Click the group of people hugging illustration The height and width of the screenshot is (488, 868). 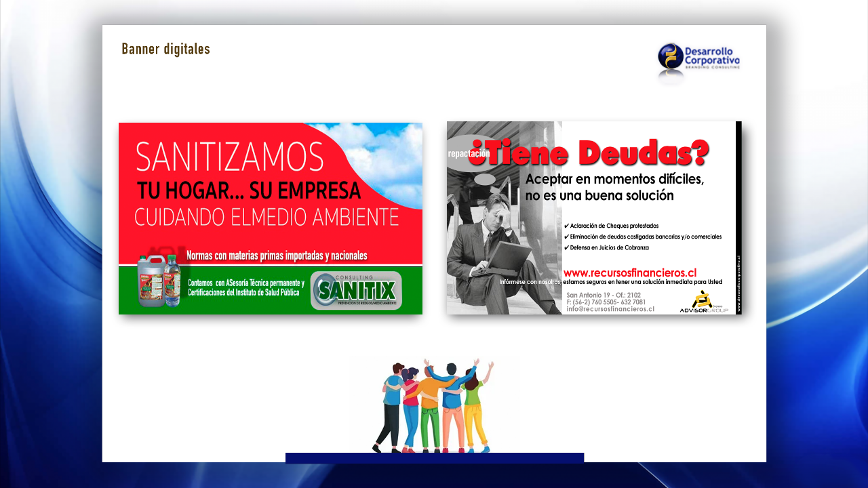point(433,405)
